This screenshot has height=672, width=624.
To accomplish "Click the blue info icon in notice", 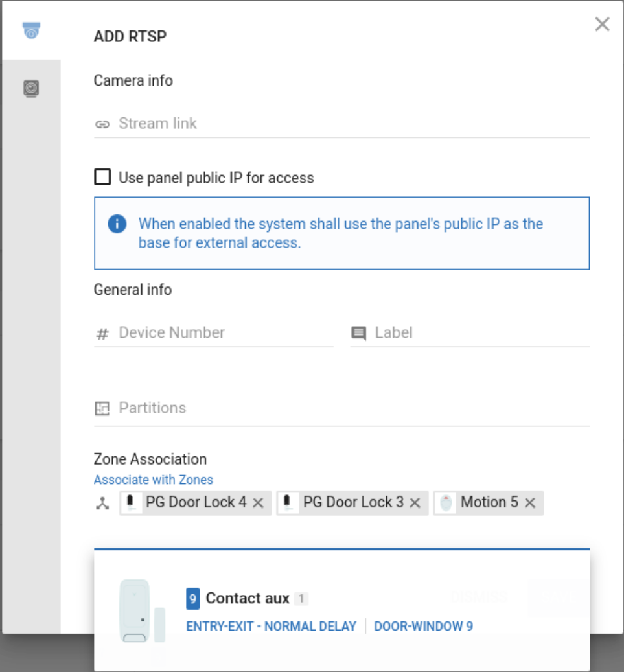I will click(x=117, y=225).
